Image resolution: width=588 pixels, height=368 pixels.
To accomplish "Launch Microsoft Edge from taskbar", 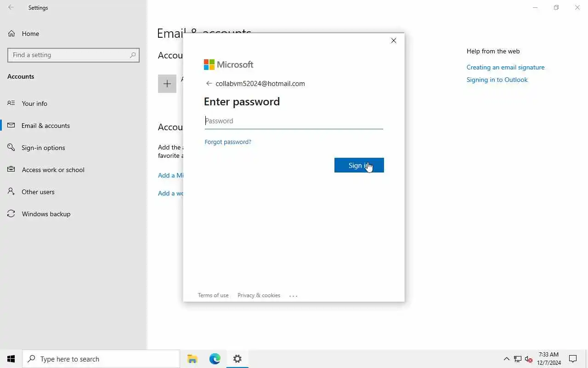I will (x=215, y=359).
